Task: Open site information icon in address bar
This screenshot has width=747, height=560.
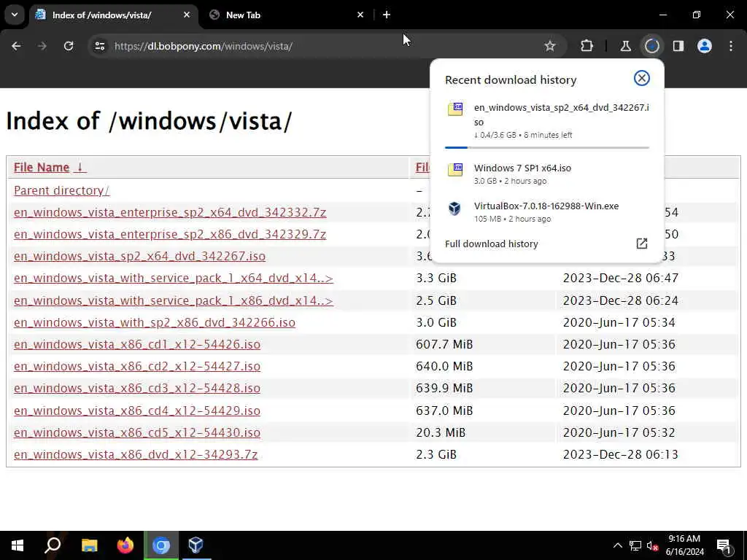Action: point(99,46)
